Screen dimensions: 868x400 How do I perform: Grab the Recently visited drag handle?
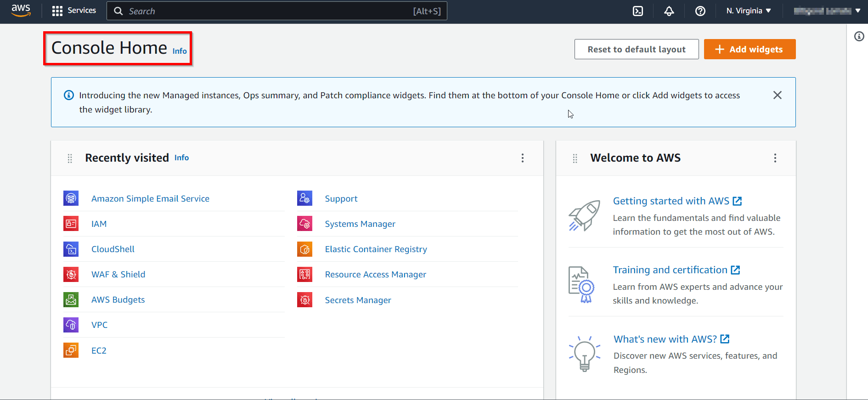(x=70, y=158)
